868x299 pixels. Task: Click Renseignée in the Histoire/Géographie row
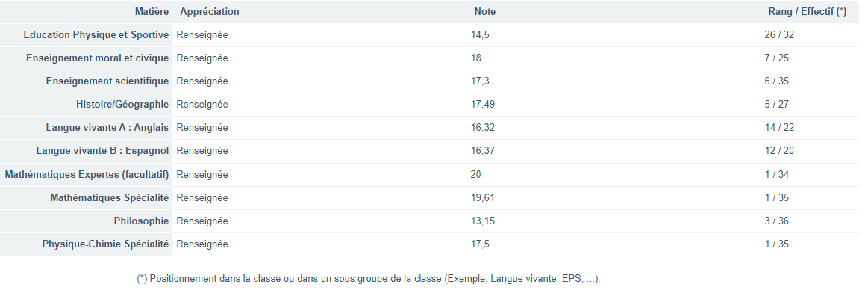[202, 105]
